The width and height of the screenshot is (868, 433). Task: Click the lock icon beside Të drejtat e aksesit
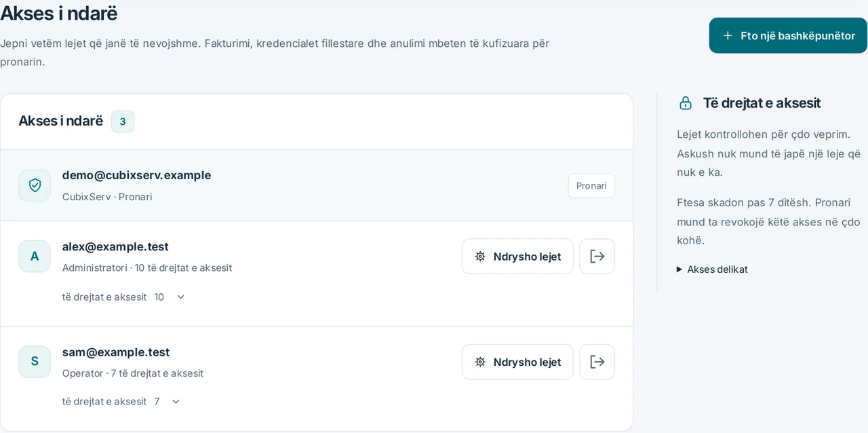(686, 103)
